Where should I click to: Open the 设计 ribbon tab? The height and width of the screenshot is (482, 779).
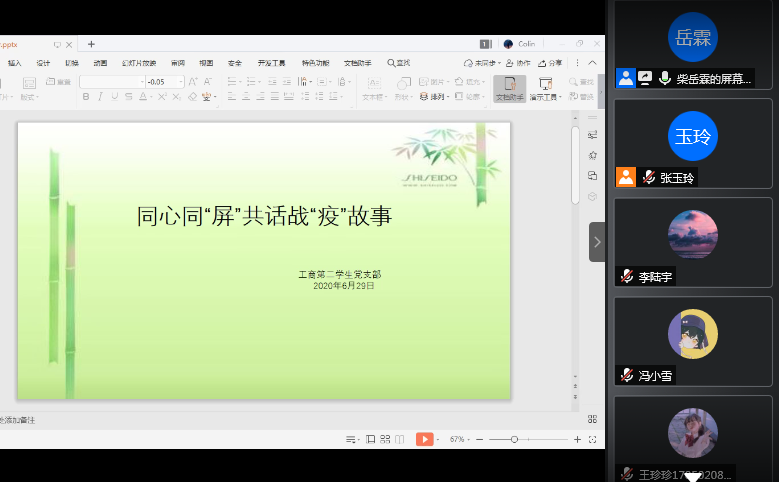pyautogui.click(x=43, y=62)
